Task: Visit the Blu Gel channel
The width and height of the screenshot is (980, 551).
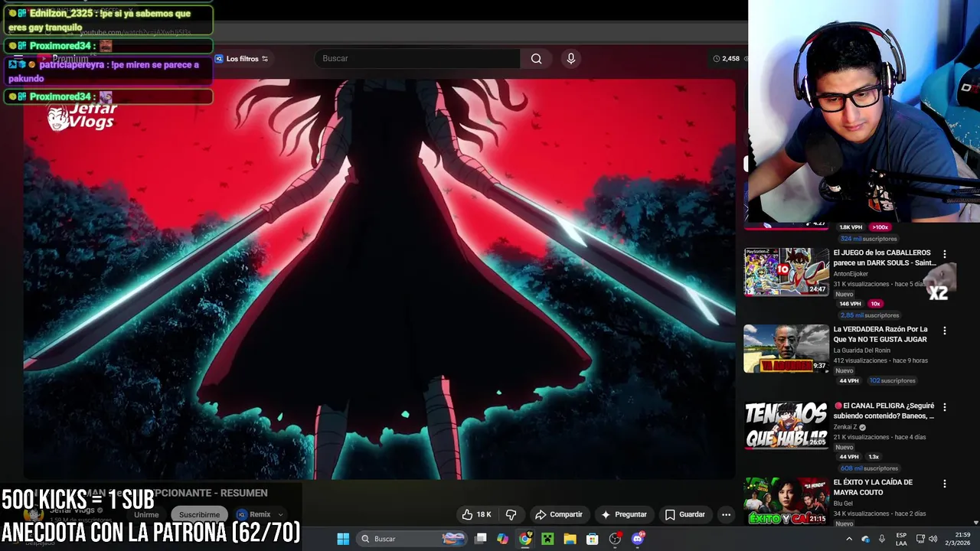Action: [843, 504]
